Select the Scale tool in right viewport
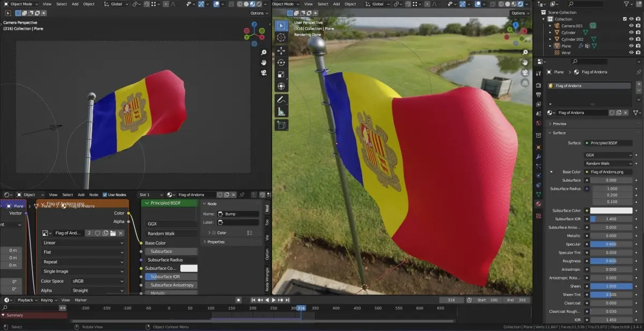The image size is (644, 331). click(x=281, y=75)
